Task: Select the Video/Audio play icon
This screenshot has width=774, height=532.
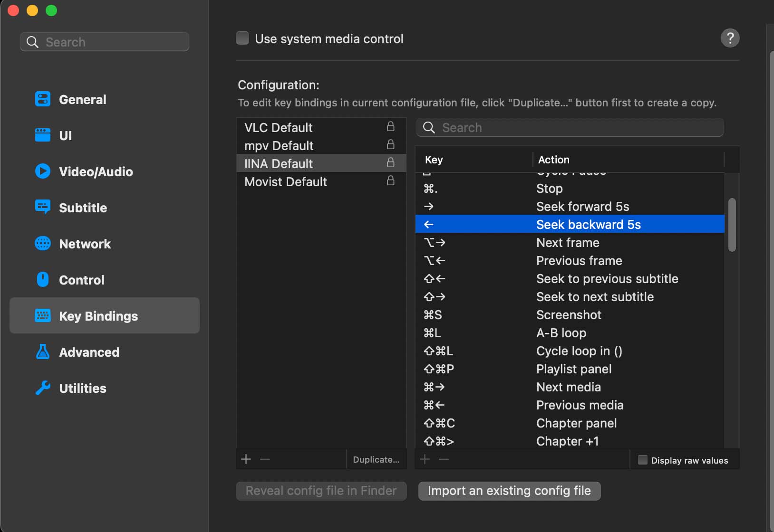Action: (x=43, y=171)
